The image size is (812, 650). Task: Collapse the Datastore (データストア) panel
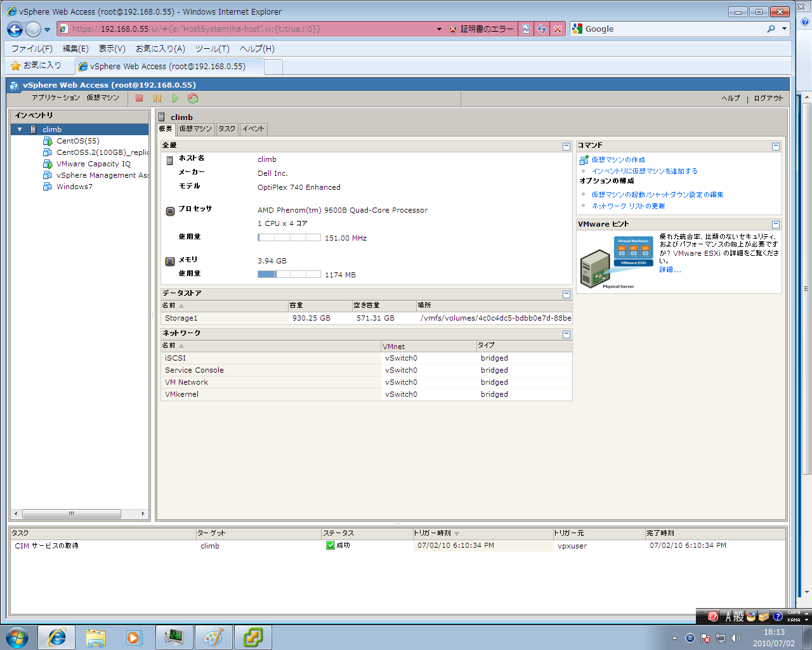click(x=566, y=295)
